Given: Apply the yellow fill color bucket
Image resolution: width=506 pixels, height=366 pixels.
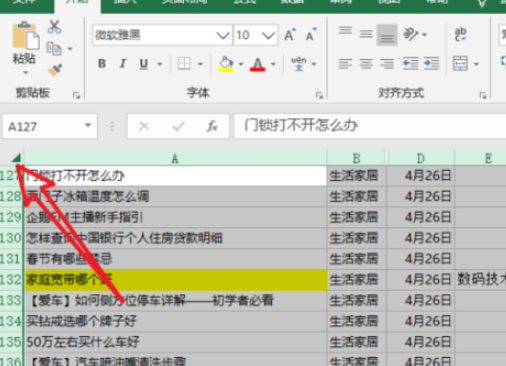Looking at the screenshot, I should 226,64.
